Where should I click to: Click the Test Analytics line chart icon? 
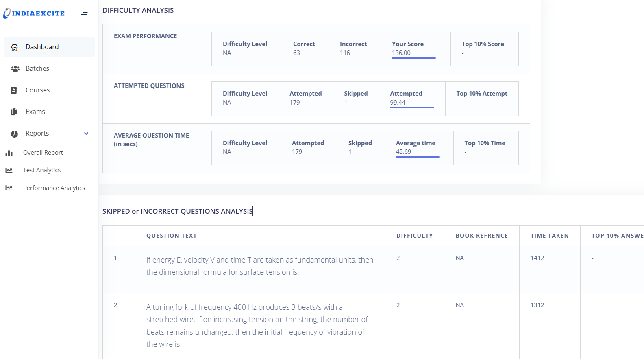coord(9,171)
